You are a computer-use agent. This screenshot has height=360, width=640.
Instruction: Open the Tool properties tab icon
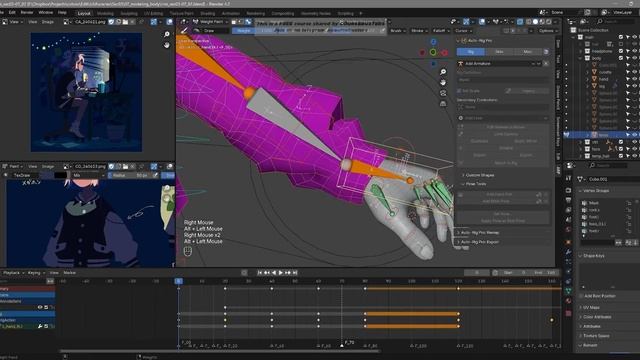[x=568, y=178]
